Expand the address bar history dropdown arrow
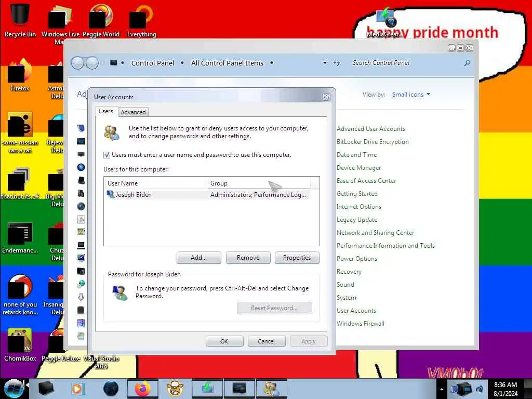Screen dimensions: 532x399 pos(325,63)
